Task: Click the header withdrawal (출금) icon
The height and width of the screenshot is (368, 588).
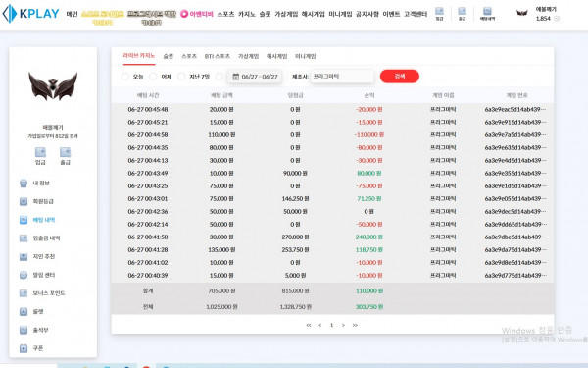Action: 463,14
